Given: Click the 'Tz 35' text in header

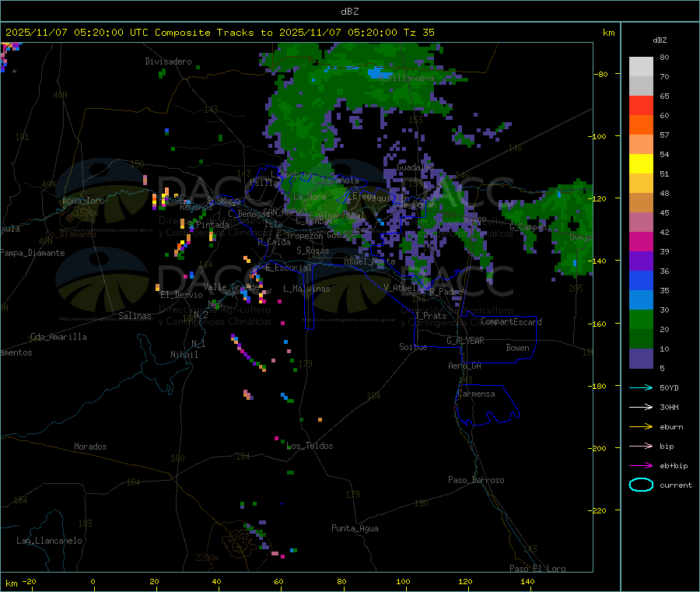Looking at the screenshot, I should (x=418, y=33).
